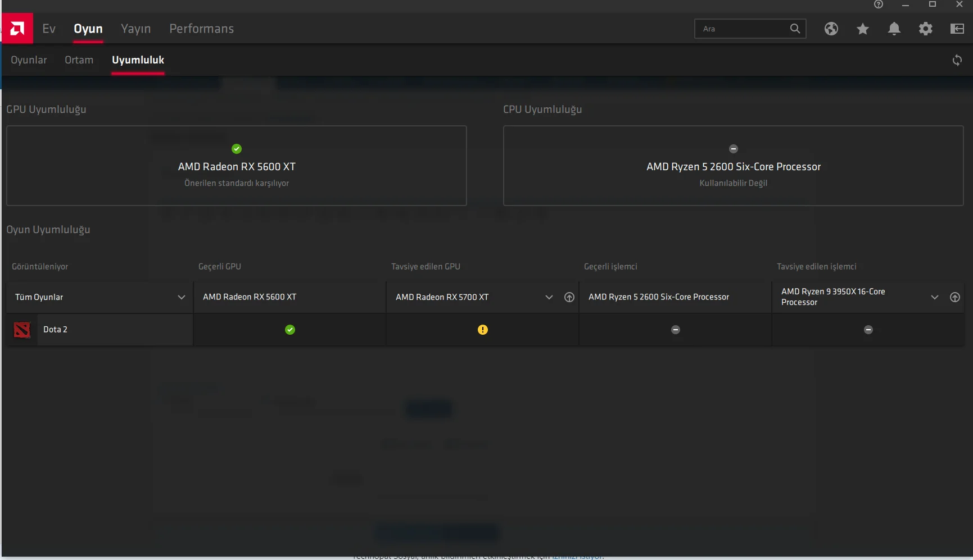Click the AMD logo icon

(17, 28)
